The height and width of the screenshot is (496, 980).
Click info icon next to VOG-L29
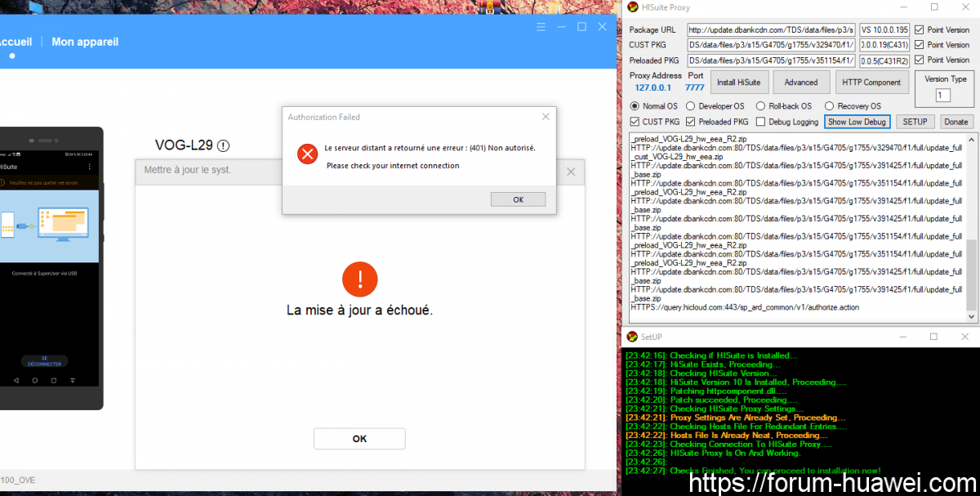223,145
